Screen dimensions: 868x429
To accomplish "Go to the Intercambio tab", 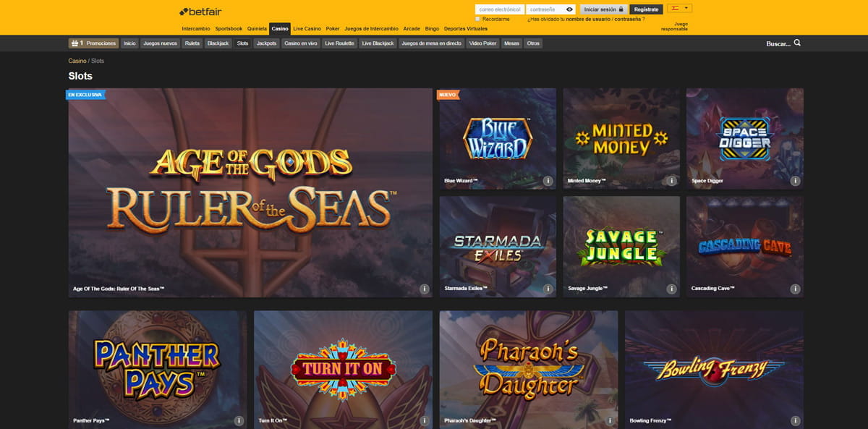I will tap(196, 29).
